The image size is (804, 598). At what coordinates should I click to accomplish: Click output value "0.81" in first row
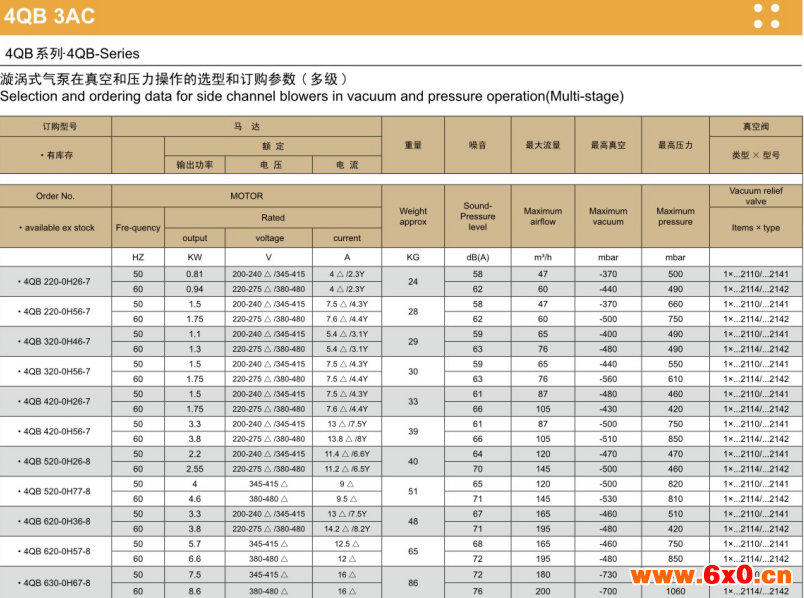pos(195,274)
